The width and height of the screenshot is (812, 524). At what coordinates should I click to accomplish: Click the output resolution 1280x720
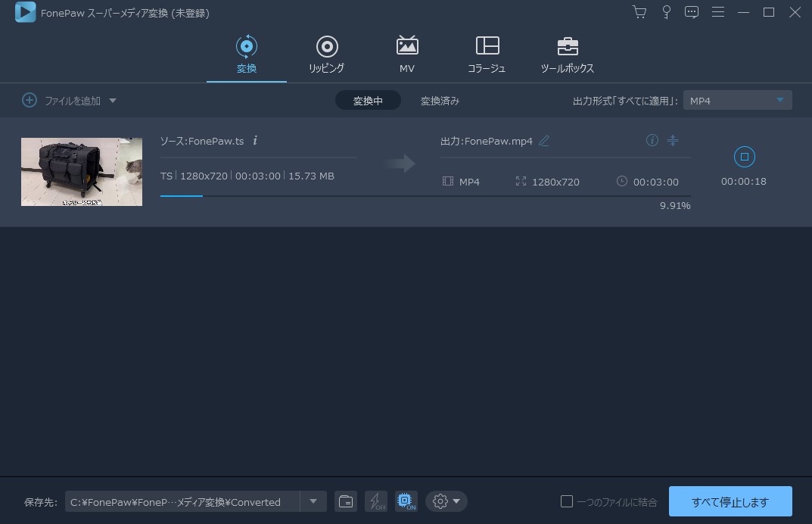click(555, 182)
